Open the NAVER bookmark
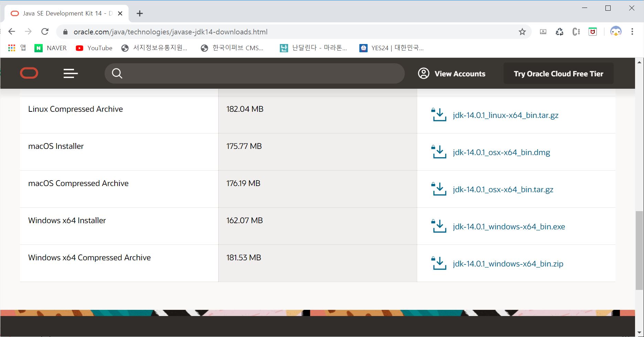644x337 pixels. 51,48
